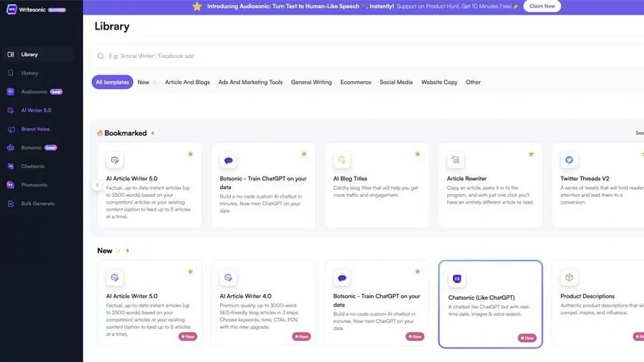Screen dimensions: 644x362
Task: Select the Social Media filter tab
Action: [396, 82]
